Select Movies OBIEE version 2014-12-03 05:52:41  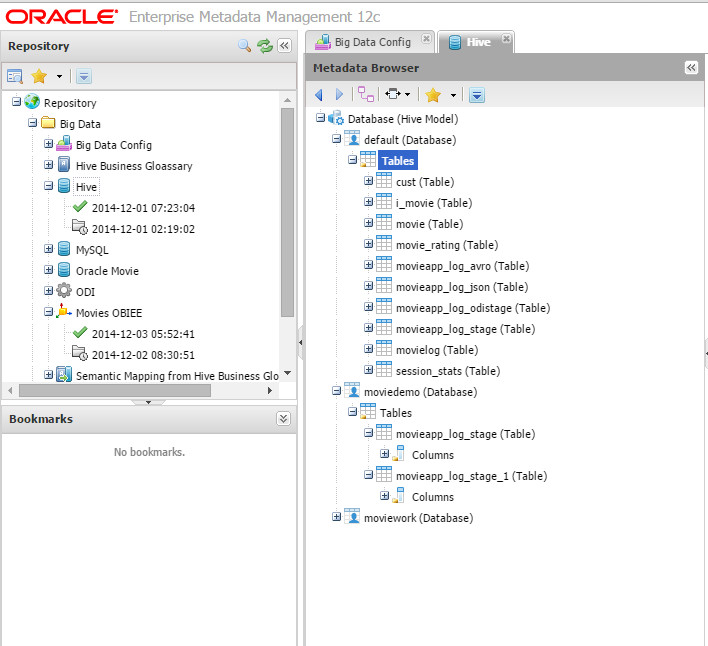143,334
